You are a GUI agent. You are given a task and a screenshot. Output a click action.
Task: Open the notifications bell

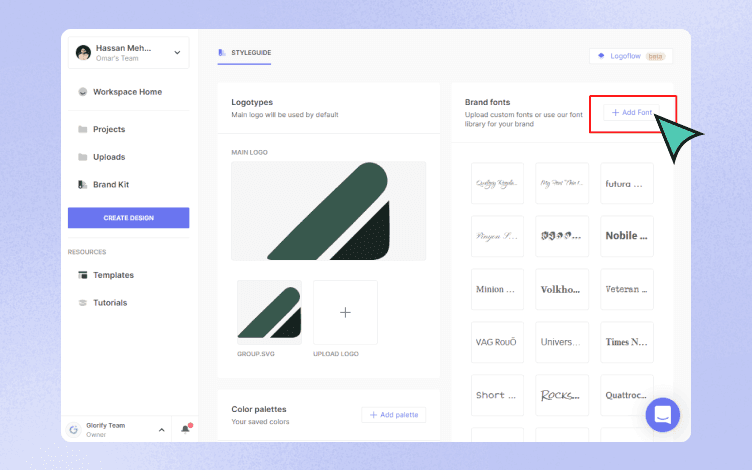click(186, 429)
